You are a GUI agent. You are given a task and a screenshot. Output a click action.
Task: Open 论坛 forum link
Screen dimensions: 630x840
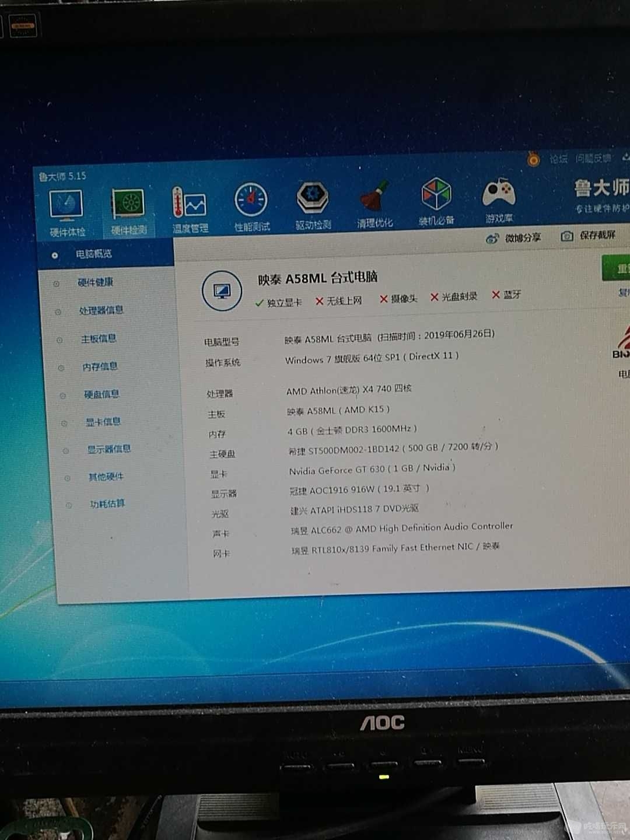coord(558,159)
